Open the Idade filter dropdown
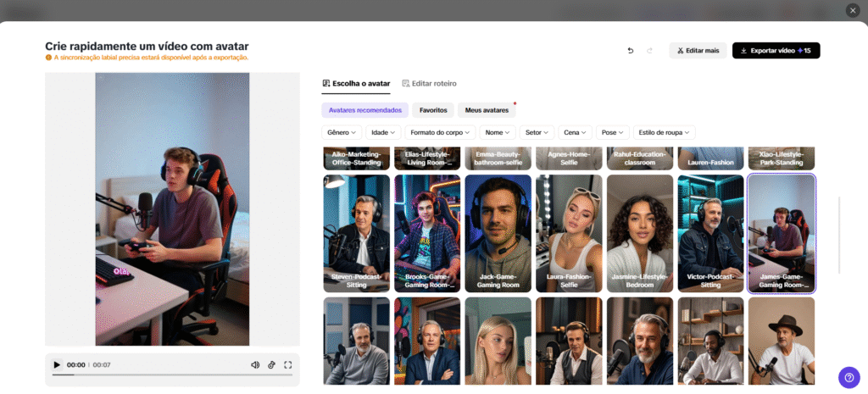Screen dimensions: 868x394 click(383, 133)
